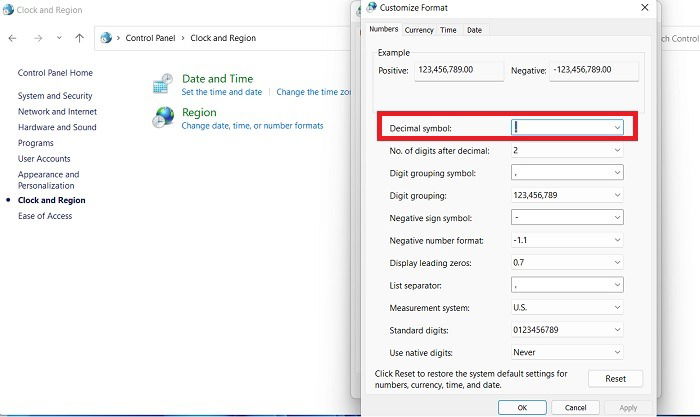Screen dimensions: 700x417
Task: Go up one level with the up arrow
Action: (79, 38)
